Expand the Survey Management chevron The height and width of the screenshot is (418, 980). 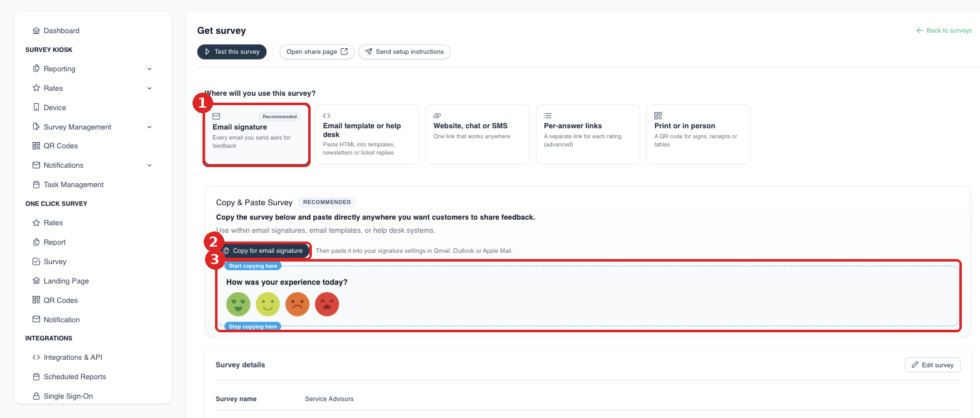[x=149, y=127]
